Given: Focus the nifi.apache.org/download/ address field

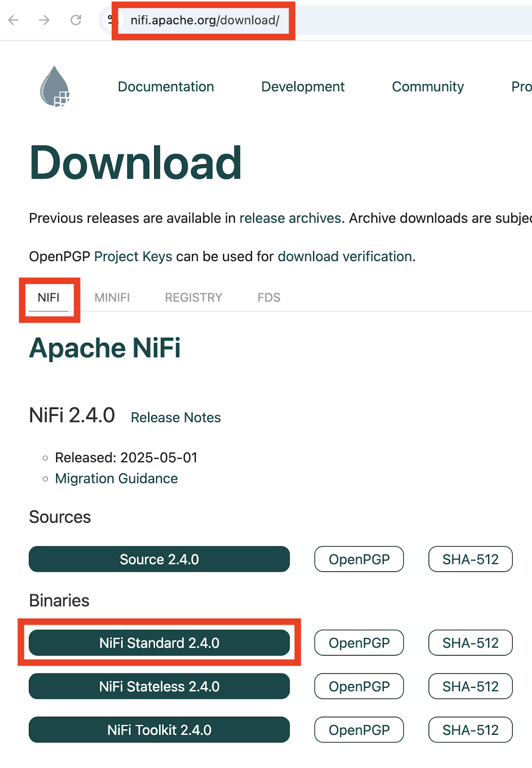Looking at the screenshot, I should pyautogui.click(x=205, y=20).
